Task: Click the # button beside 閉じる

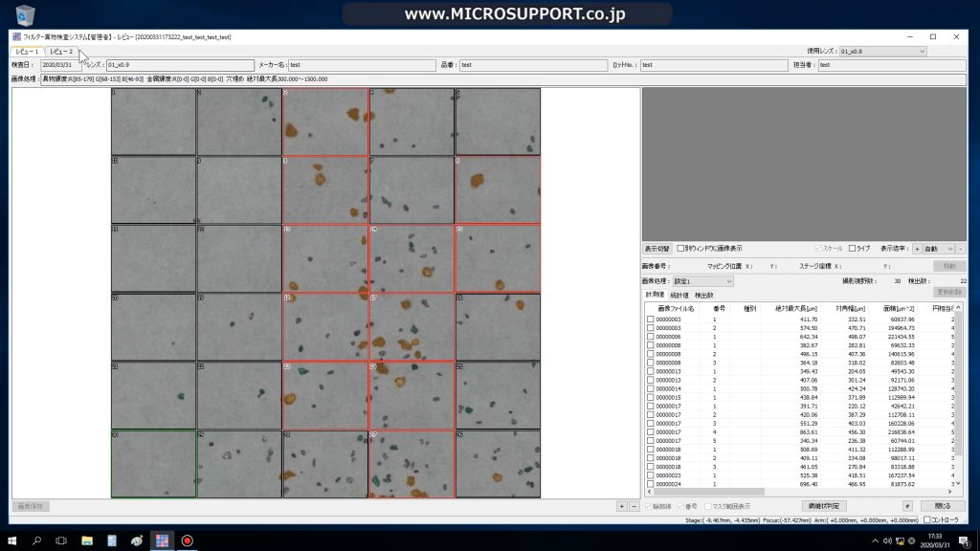Action: [x=907, y=506]
